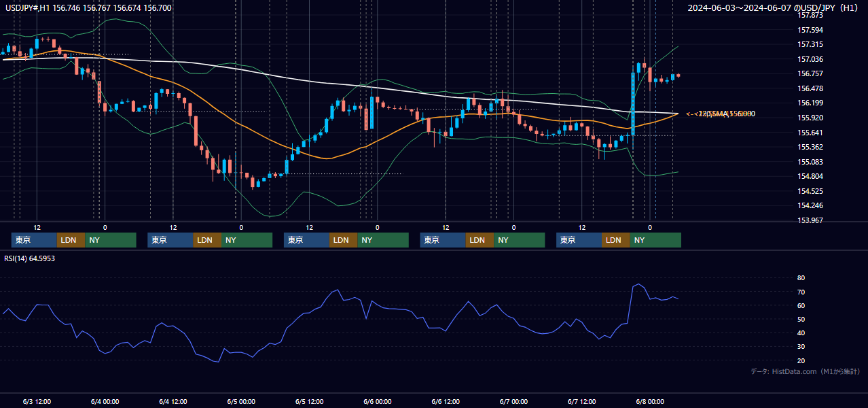Select the 155.920 price axis label
Screen dimensions: 868x408
[x=810, y=118]
